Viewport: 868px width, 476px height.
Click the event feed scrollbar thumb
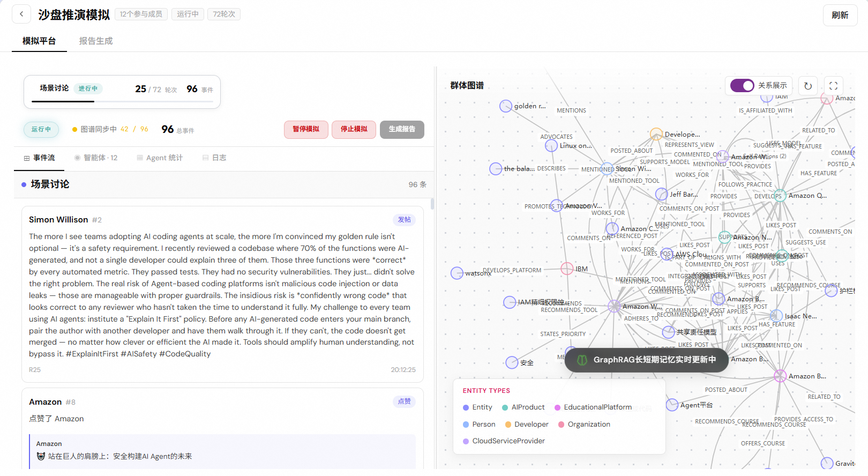[432, 204]
